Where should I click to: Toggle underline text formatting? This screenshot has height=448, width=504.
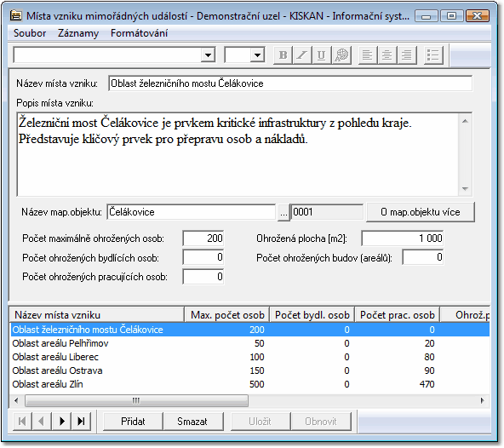[x=321, y=55]
